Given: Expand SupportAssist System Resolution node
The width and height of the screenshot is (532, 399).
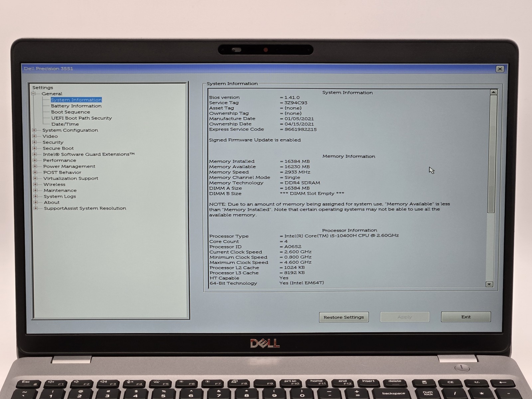Looking at the screenshot, I should 36,208.
